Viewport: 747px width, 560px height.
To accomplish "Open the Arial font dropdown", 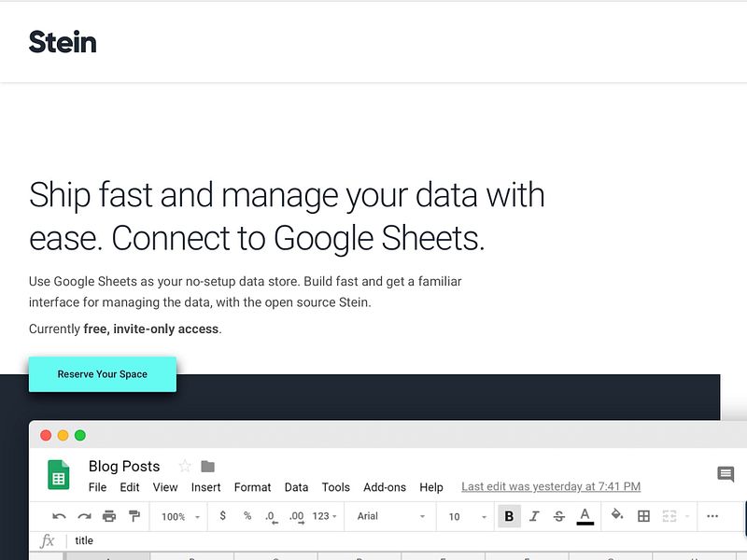I will [x=390, y=516].
